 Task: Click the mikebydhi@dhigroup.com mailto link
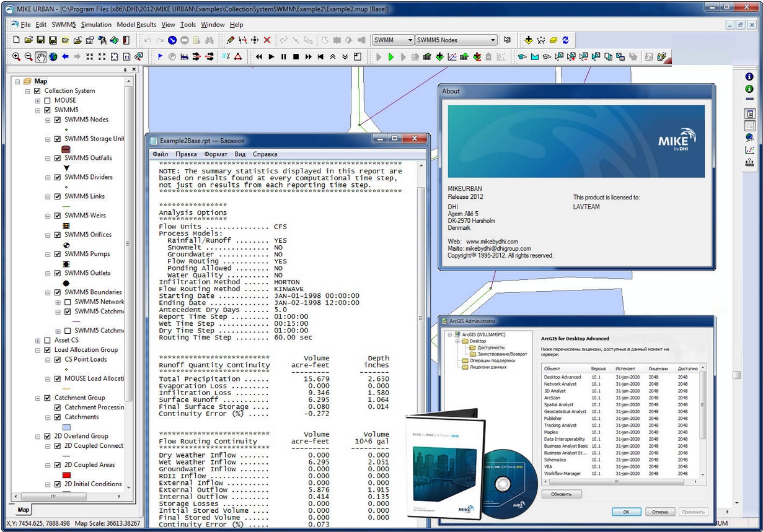tap(498, 248)
